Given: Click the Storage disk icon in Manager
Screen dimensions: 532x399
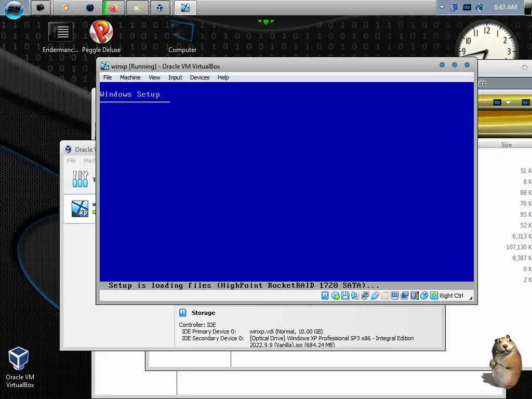Looking at the screenshot, I should coord(183,312).
